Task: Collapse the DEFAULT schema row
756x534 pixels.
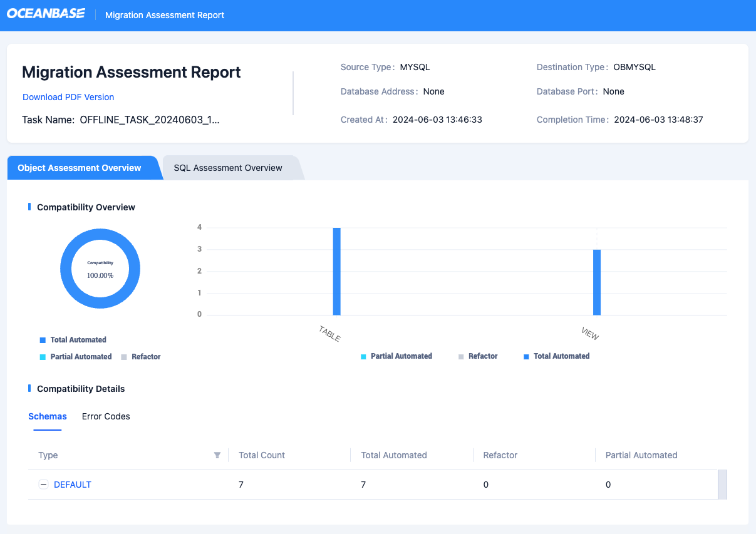Action: point(43,485)
